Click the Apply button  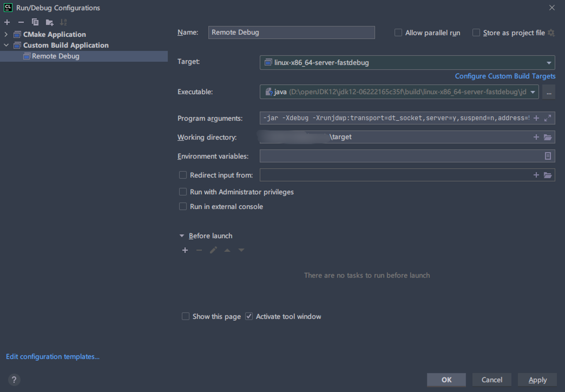[x=537, y=380]
